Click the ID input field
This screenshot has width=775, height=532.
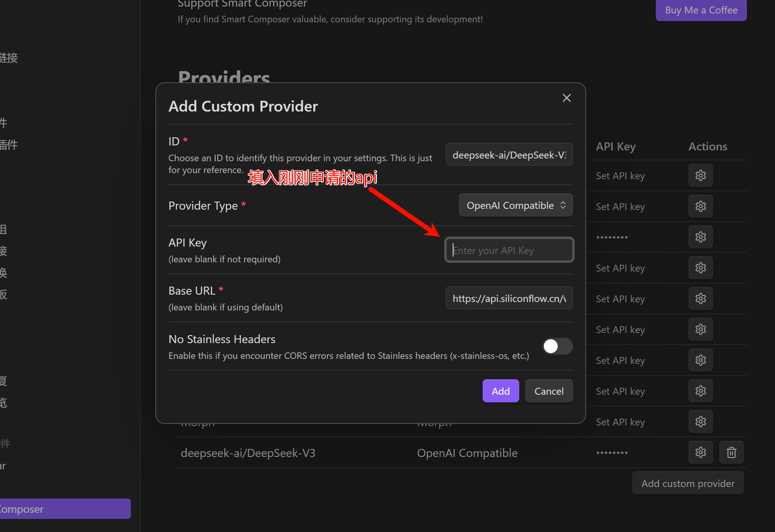509,155
